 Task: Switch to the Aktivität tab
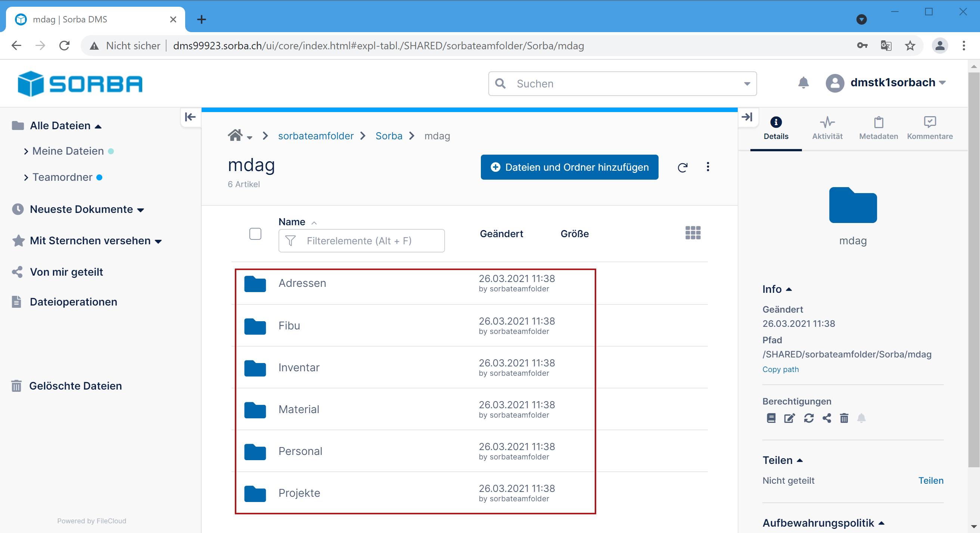(x=827, y=128)
